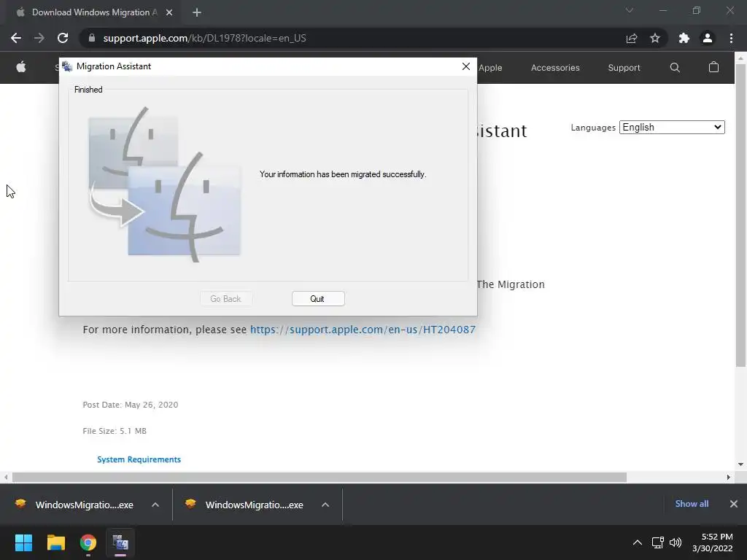This screenshot has width=747, height=560.
Task: Click scroll-right arrow on horizontal scrollbar
Action: point(728,477)
